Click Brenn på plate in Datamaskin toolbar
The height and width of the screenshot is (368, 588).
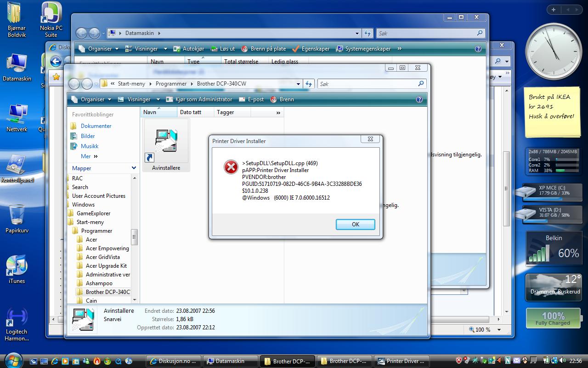263,49
